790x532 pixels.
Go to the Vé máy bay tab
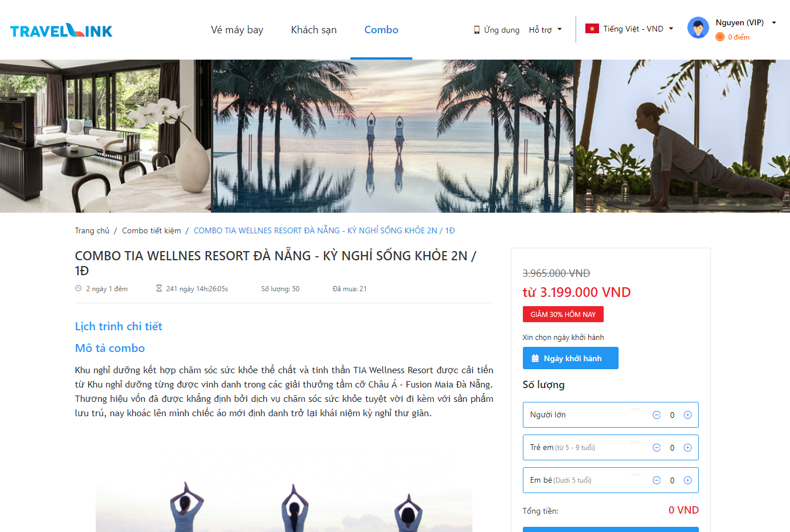tap(237, 30)
